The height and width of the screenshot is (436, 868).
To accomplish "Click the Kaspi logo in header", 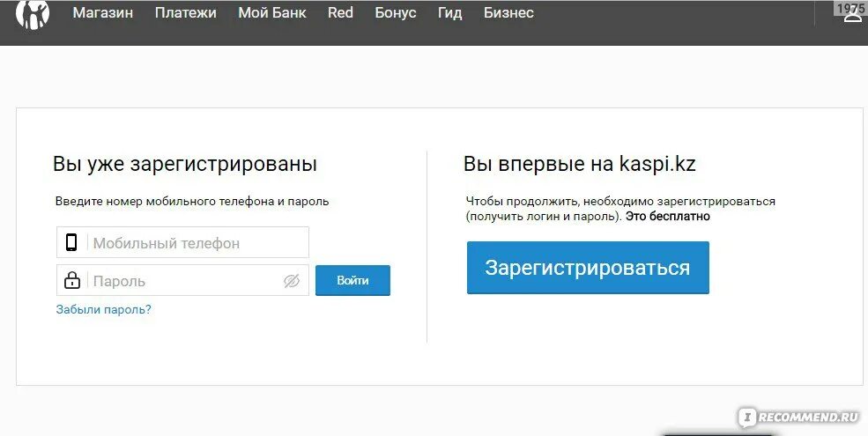I will pos(32,14).
